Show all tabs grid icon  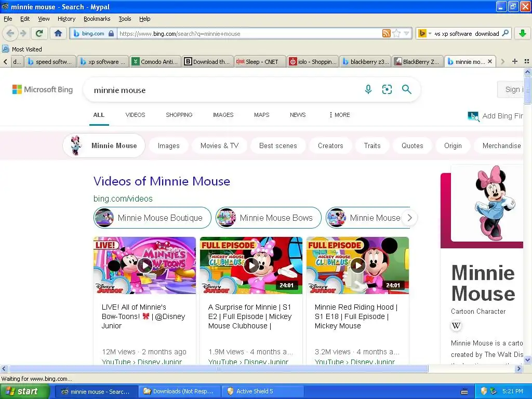tap(527, 61)
